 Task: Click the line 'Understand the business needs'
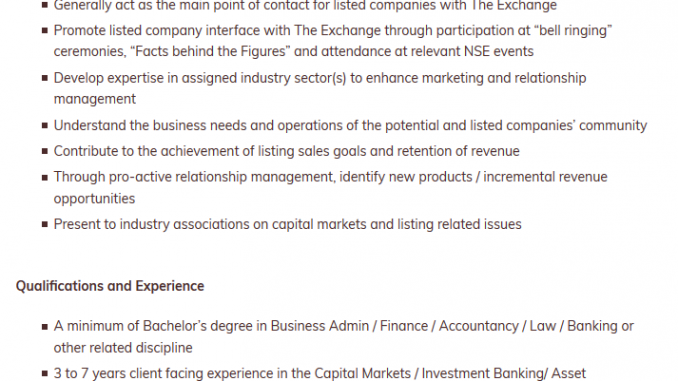click(350, 125)
